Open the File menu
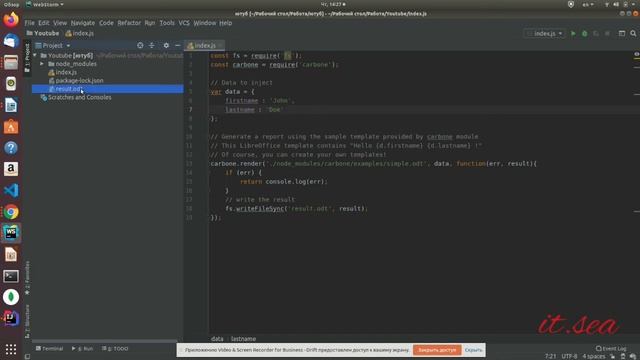640x360 pixels. pyautogui.click(x=29, y=23)
